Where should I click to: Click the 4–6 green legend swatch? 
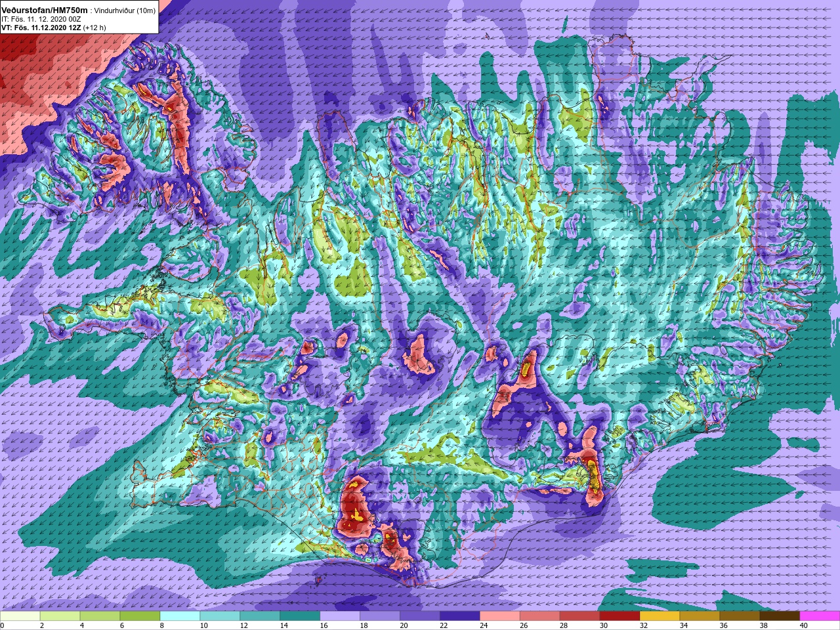(x=100, y=616)
